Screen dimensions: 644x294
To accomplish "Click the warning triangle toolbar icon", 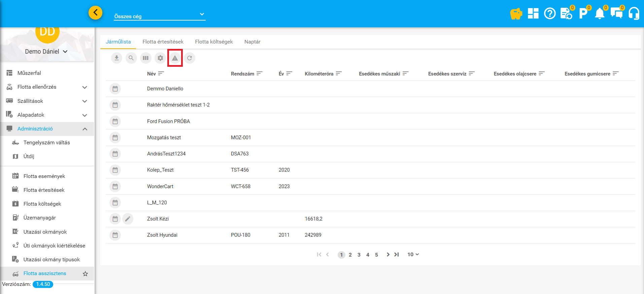I will [x=175, y=58].
